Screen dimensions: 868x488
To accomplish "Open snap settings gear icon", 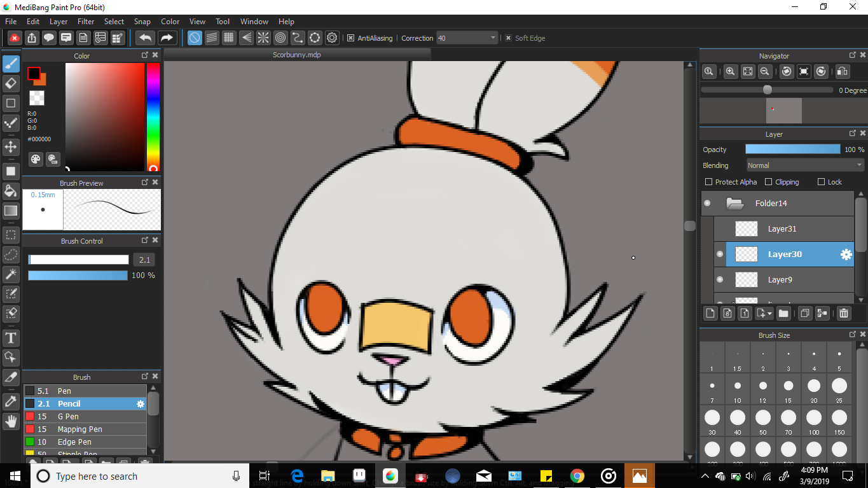I will [332, 38].
